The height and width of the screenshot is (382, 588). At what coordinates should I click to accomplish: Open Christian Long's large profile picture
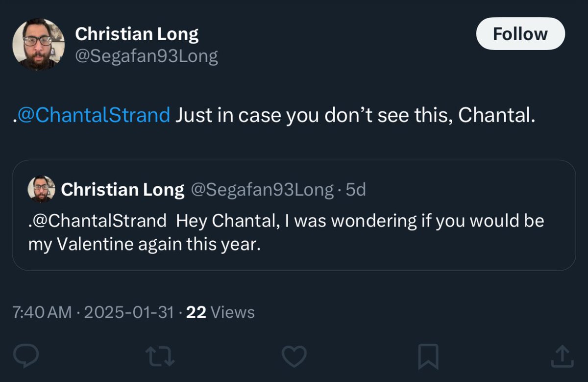pos(38,45)
